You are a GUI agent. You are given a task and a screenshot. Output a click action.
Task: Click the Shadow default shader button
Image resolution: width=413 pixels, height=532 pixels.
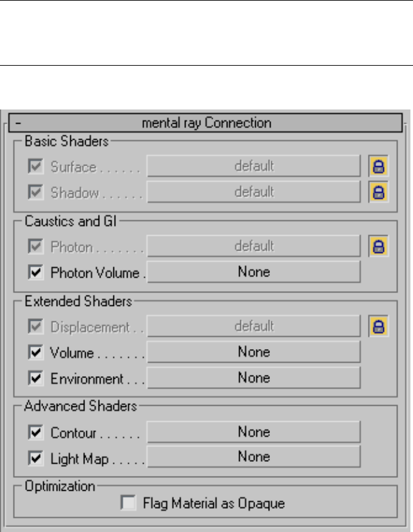pos(253,191)
